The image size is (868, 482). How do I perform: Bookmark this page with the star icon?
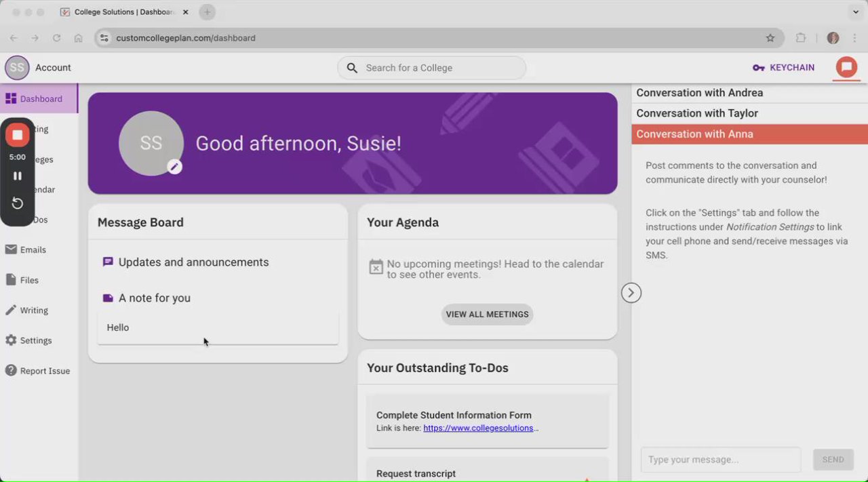coord(770,38)
